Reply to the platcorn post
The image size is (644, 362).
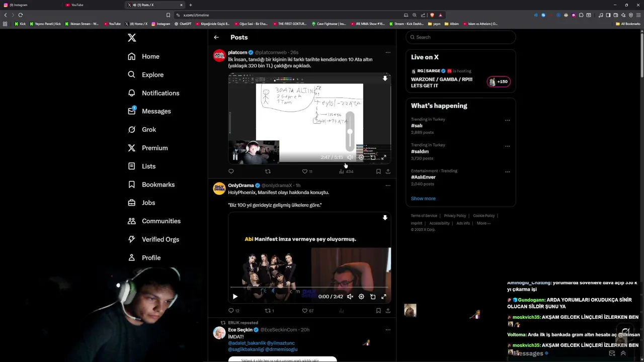point(231,171)
